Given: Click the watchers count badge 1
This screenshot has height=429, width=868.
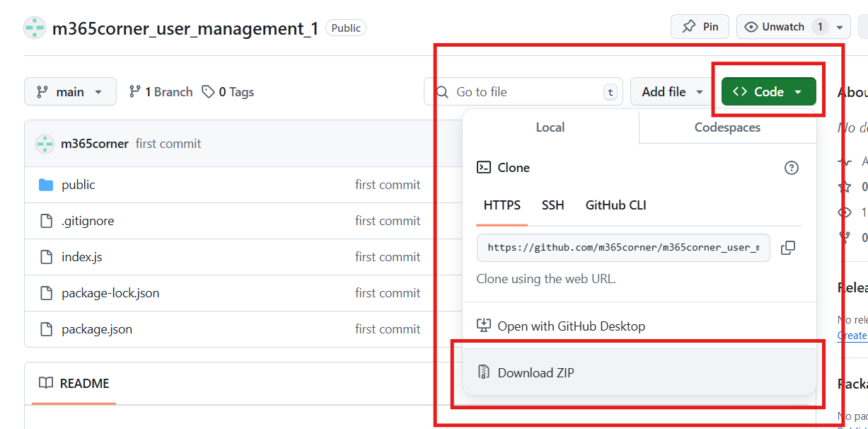Looking at the screenshot, I should tap(820, 27).
